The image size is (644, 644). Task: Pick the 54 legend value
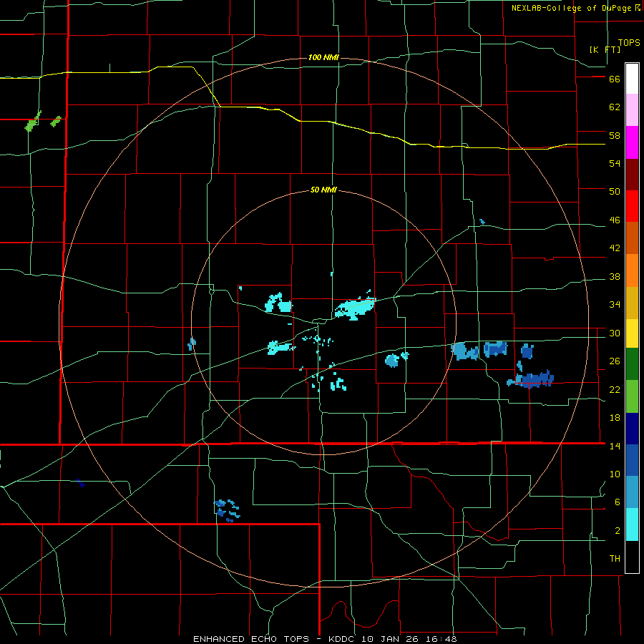coord(615,163)
